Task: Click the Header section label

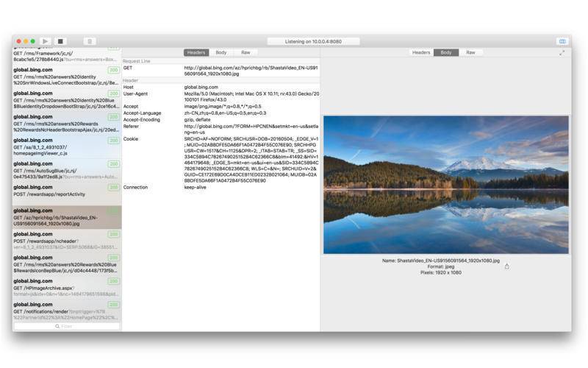Action: (x=131, y=80)
